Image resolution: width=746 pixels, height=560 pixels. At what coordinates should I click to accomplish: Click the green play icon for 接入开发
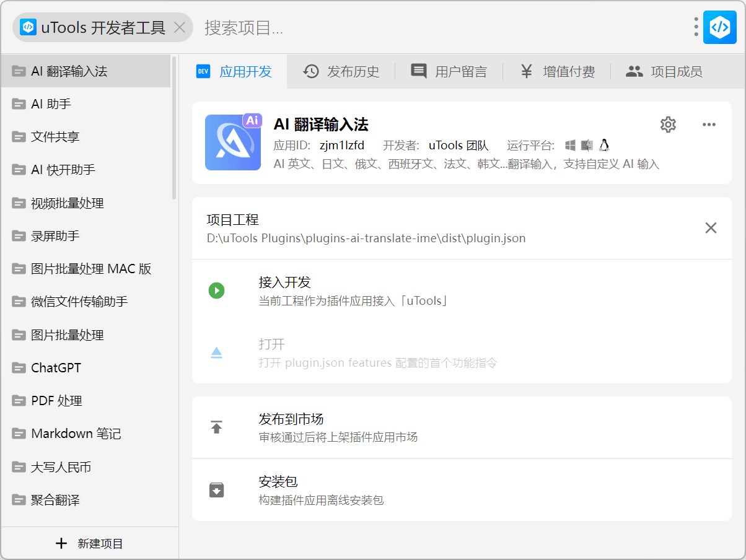pos(216,291)
